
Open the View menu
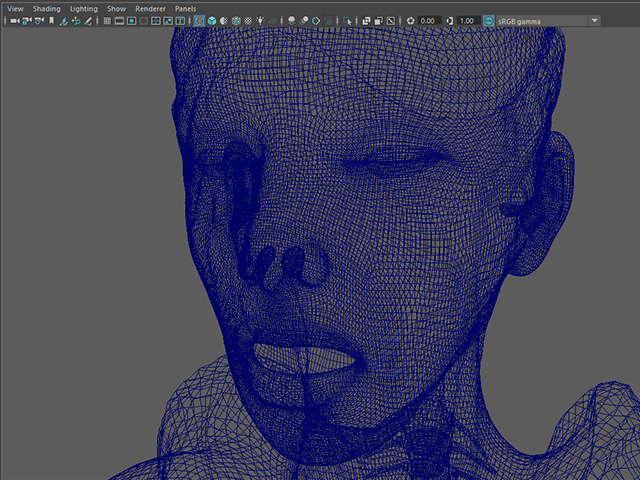[16, 9]
